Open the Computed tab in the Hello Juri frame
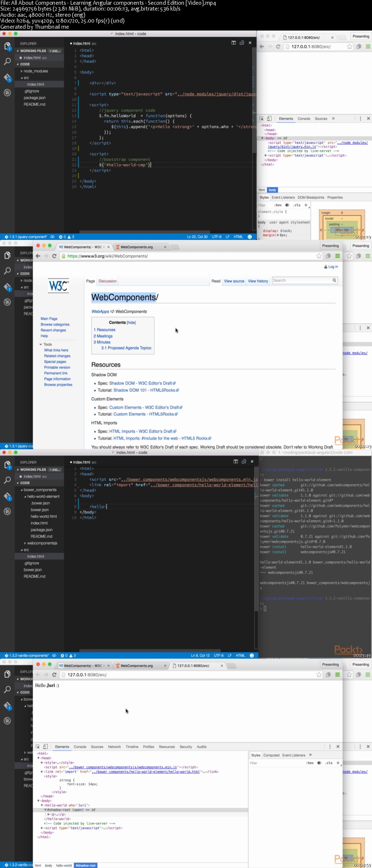This screenshot has width=372, height=868. pos(271,755)
